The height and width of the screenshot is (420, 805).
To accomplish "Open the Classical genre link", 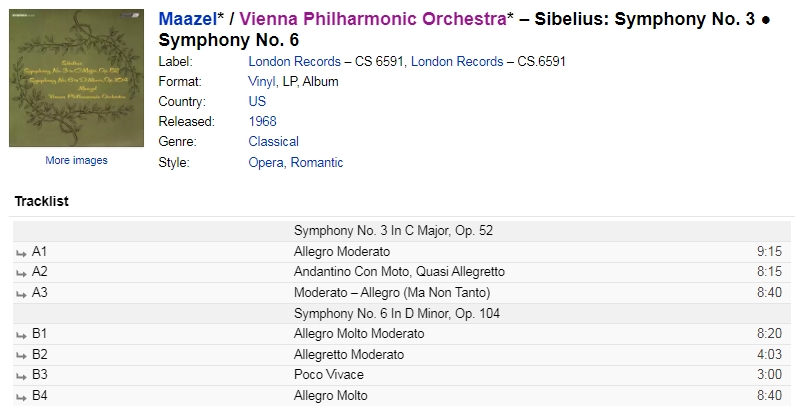I will (274, 142).
